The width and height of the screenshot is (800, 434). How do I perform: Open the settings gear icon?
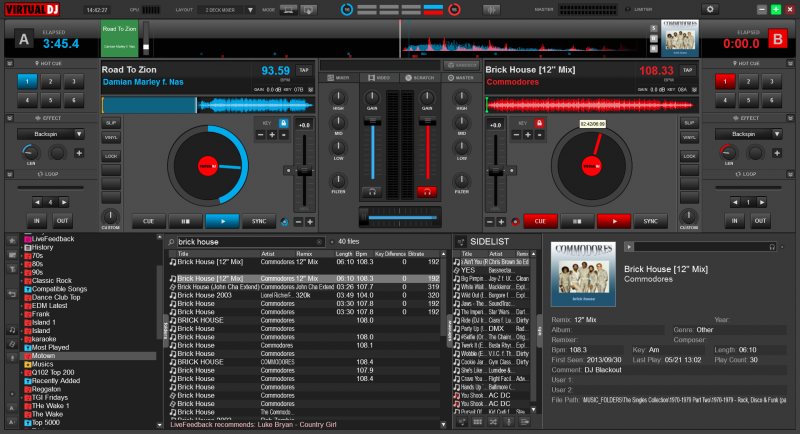coord(710,9)
